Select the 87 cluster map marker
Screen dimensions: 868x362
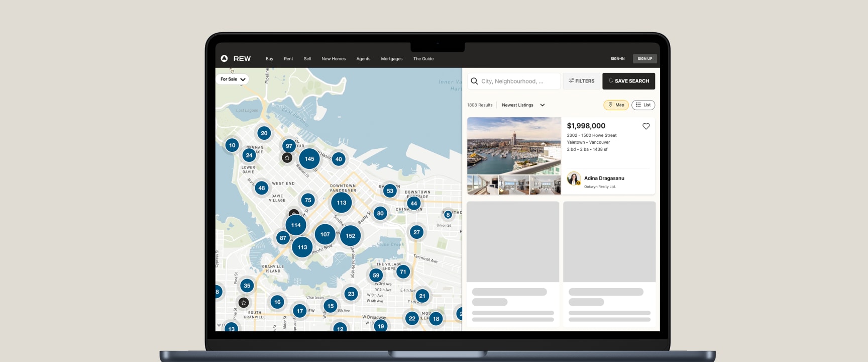(x=283, y=238)
